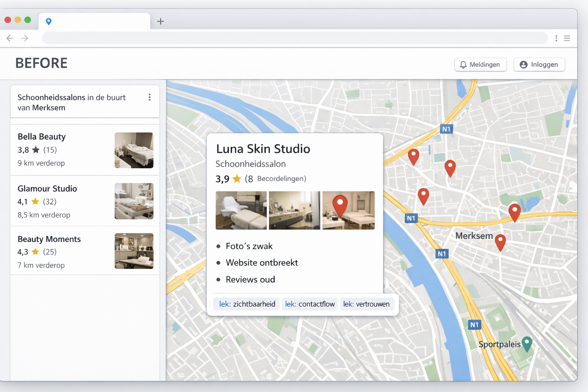588x392 pixels.
Task: Select the 'lek: contactflow' tag
Action: pos(310,304)
